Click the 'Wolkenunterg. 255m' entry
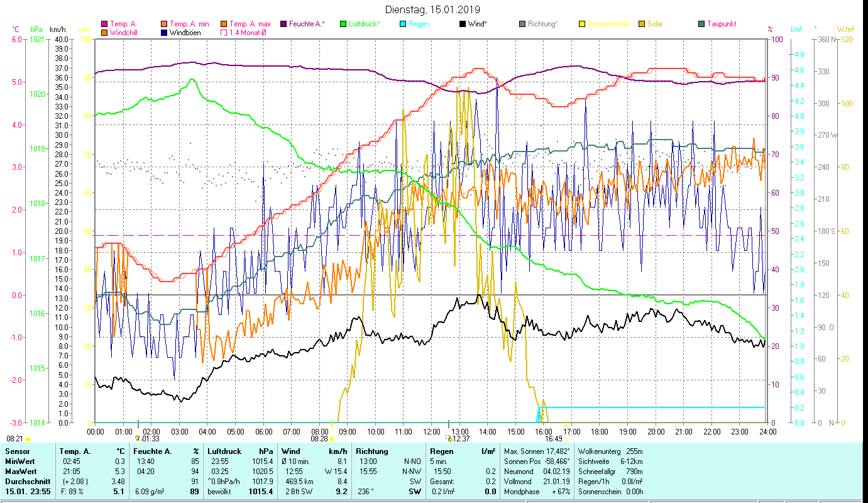The width and height of the screenshot is (868, 503). pyautogui.click(x=610, y=451)
